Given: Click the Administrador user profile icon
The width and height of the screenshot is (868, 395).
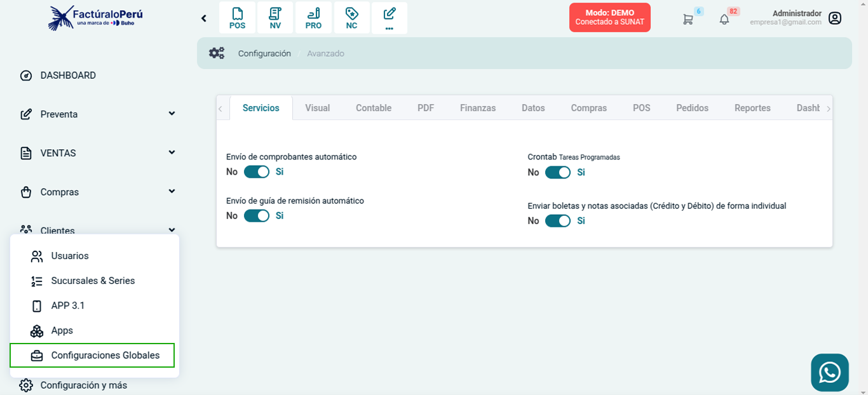Looking at the screenshot, I should tap(835, 18).
